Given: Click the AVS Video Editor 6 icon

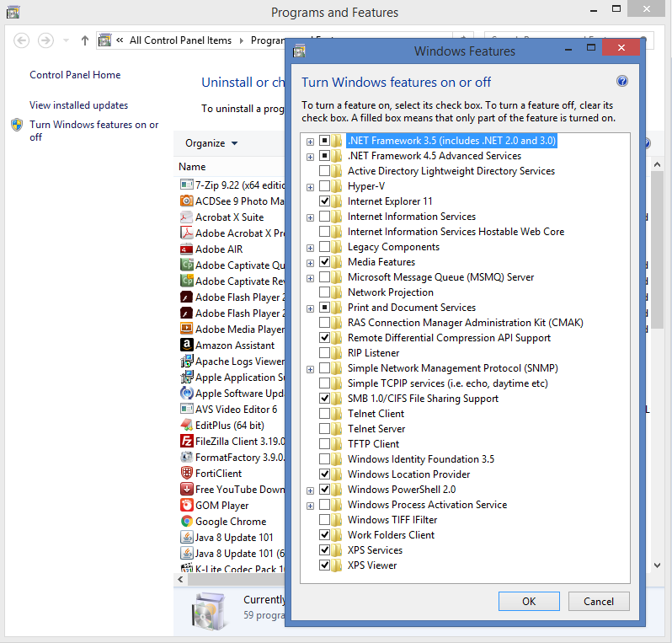Looking at the screenshot, I should [186, 410].
